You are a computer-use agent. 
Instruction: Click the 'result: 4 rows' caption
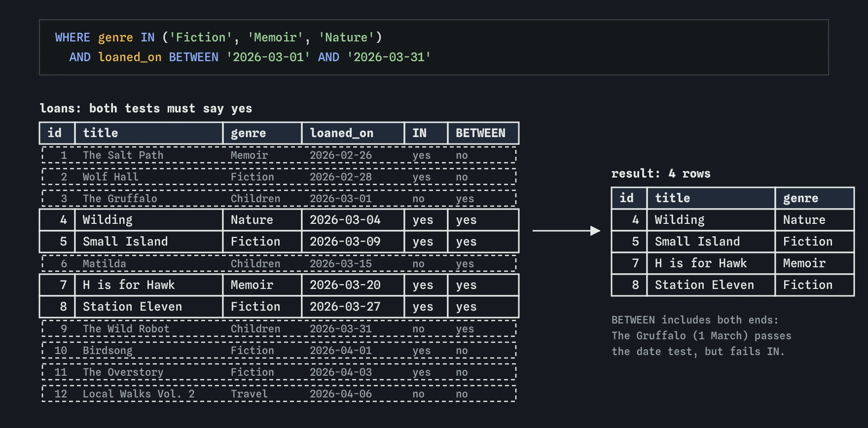point(661,174)
